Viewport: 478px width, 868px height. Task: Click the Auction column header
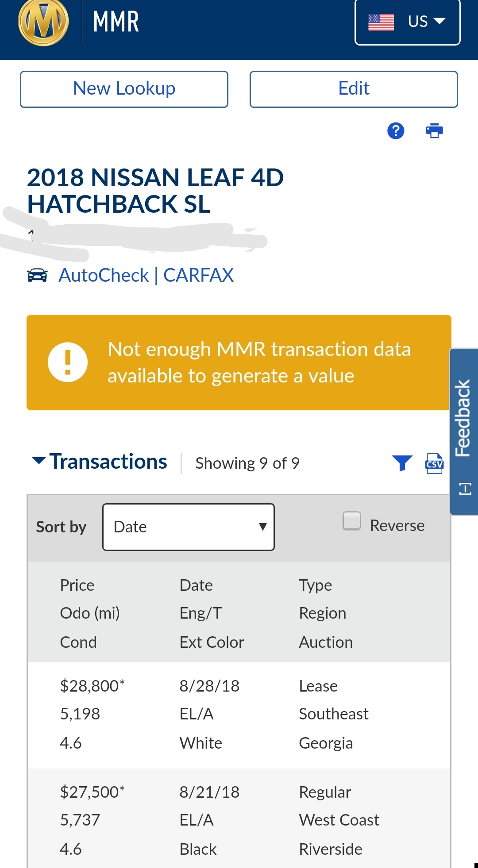click(326, 642)
